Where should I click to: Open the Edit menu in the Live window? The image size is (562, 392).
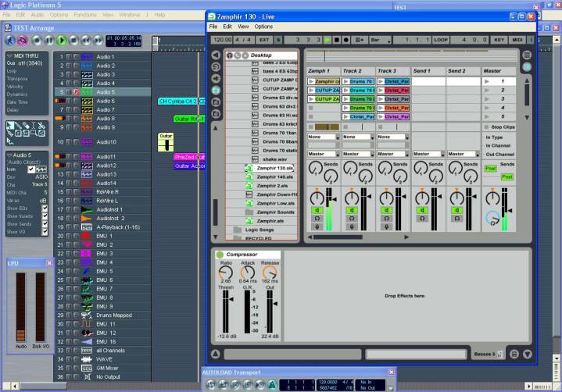tap(227, 27)
